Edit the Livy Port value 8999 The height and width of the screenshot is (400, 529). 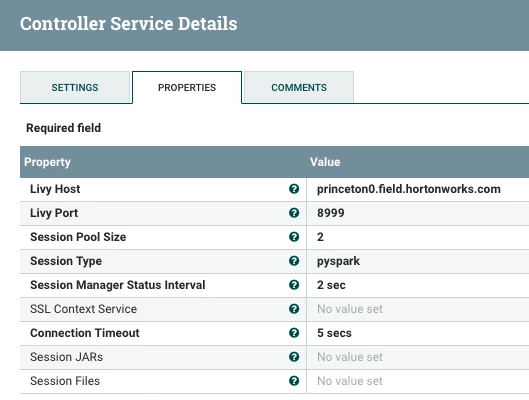(331, 213)
